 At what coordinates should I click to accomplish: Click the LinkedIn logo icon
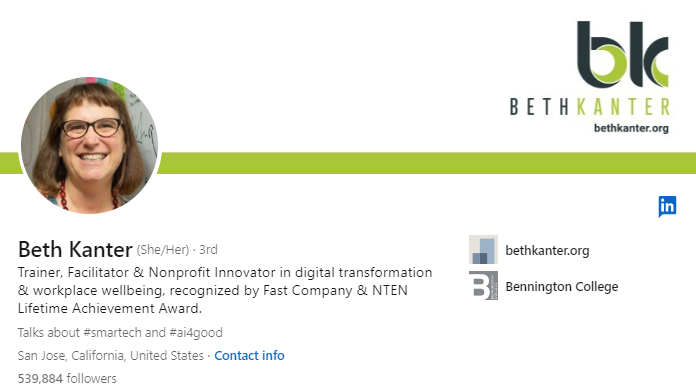(x=667, y=206)
